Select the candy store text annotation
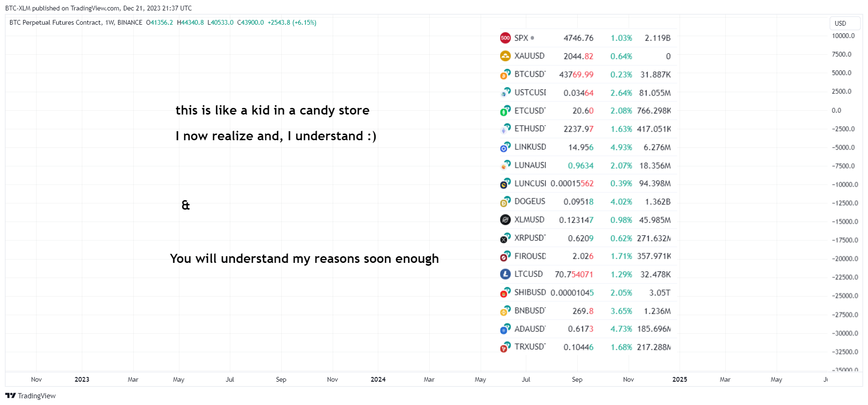The width and height of the screenshot is (868, 405). point(273,110)
